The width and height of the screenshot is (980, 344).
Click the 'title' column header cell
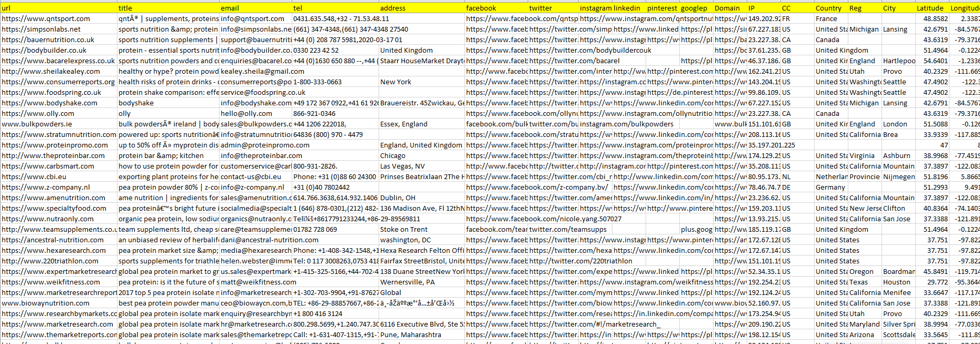click(x=168, y=8)
